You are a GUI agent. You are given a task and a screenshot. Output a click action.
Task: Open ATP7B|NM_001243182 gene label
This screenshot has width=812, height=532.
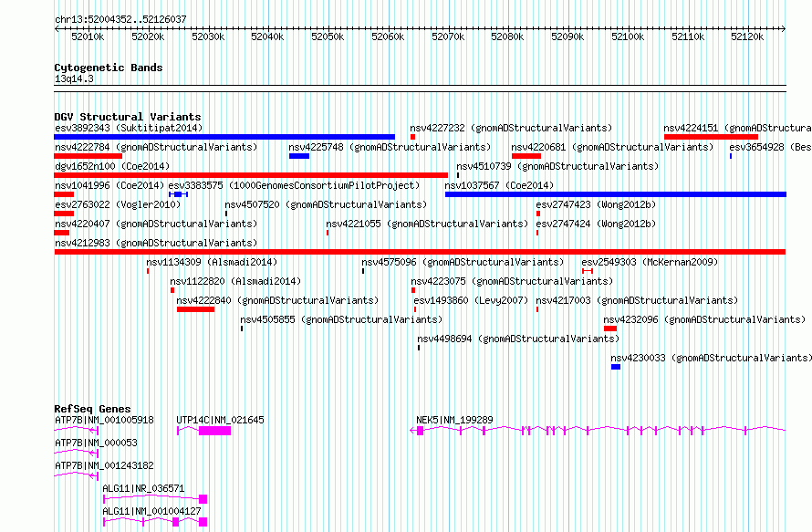104,465
